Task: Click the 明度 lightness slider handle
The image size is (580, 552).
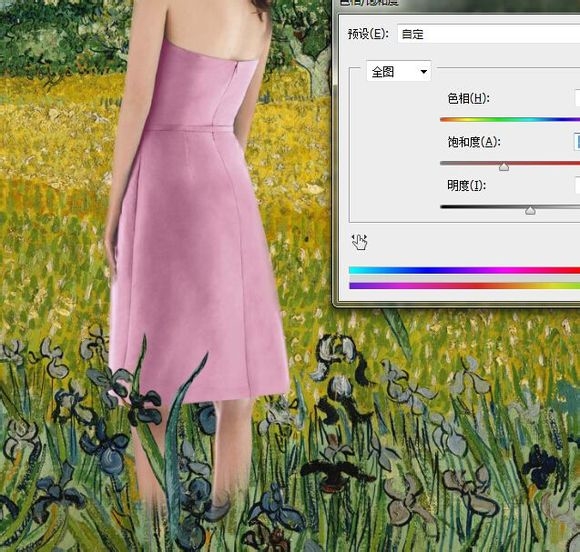Action: coord(530,211)
